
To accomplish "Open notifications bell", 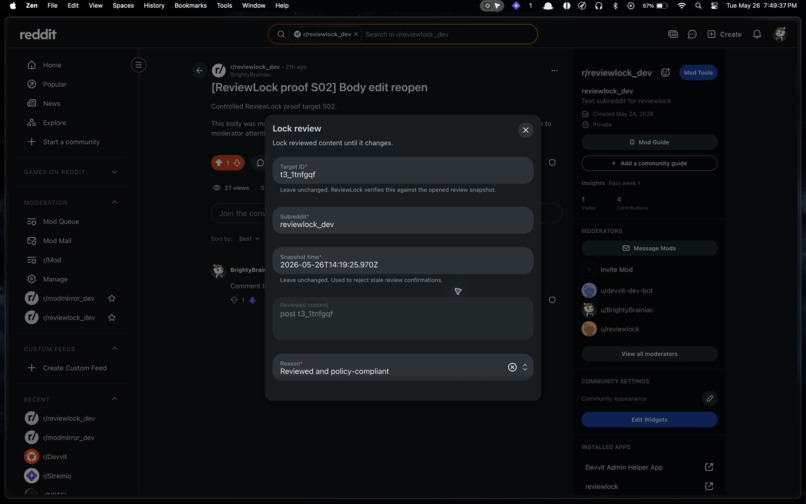I will 757,34.
